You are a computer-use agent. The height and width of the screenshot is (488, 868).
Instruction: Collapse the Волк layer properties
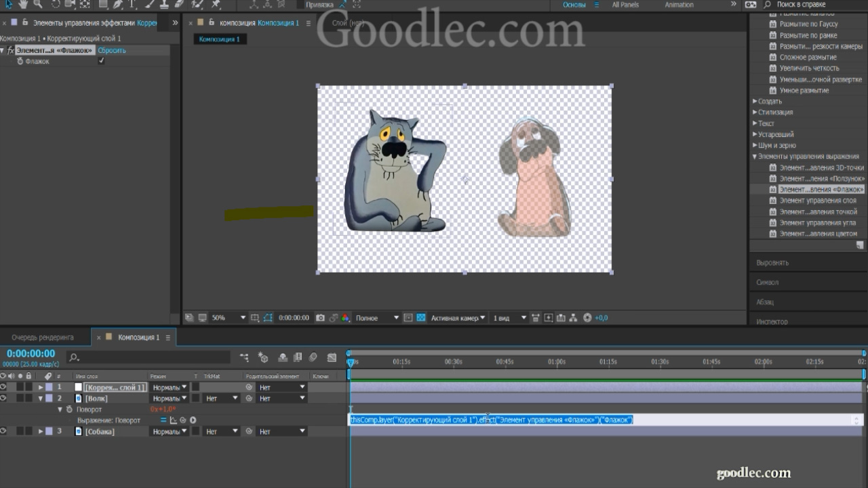pyautogui.click(x=41, y=398)
